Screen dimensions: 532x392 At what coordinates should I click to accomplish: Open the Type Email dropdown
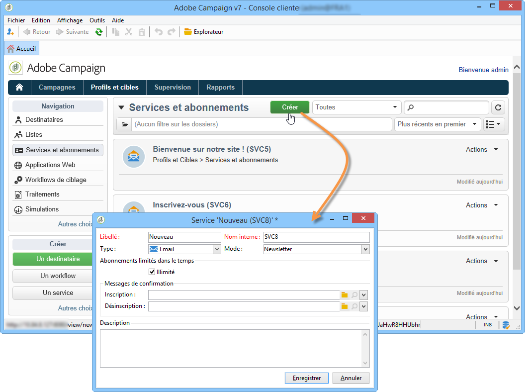click(x=217, y=249)
